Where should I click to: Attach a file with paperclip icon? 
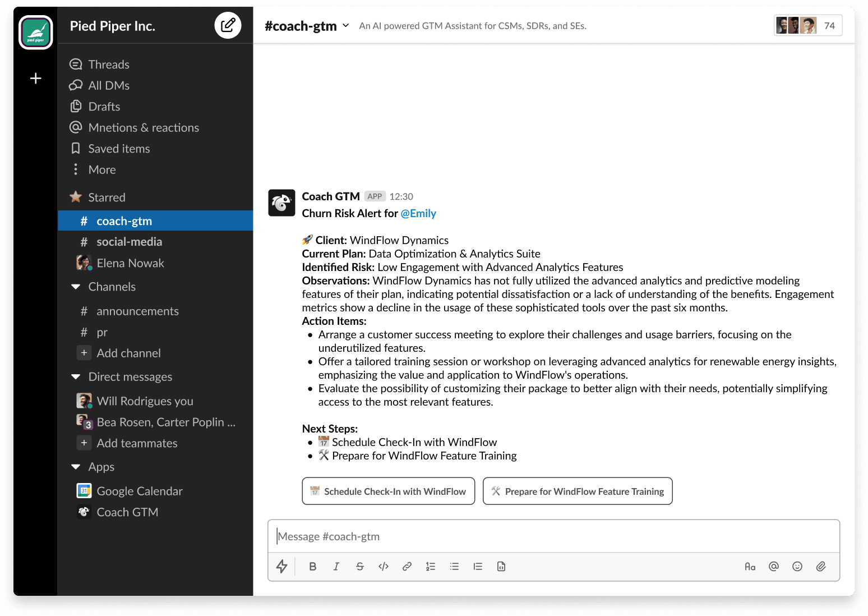(821, 567)
